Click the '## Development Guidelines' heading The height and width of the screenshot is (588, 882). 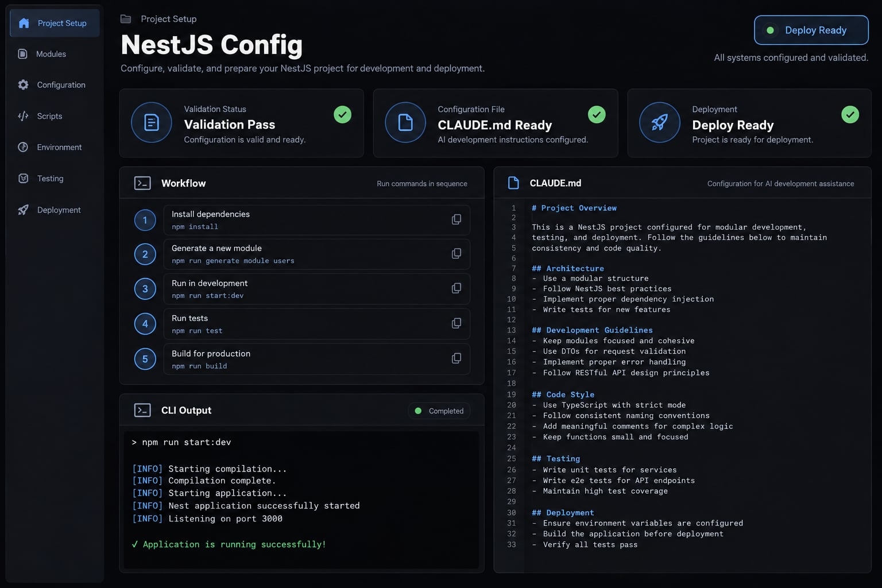coord(592,330)
